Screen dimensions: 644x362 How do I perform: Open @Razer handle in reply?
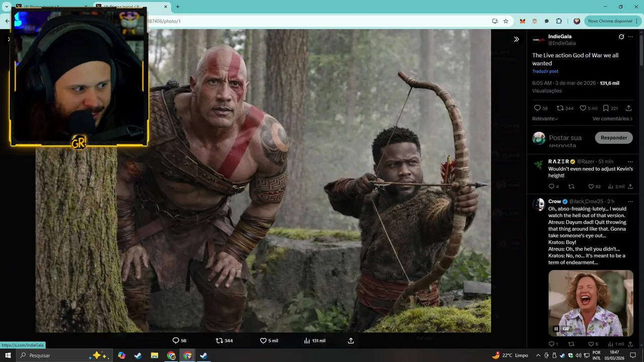coord(586,161)
